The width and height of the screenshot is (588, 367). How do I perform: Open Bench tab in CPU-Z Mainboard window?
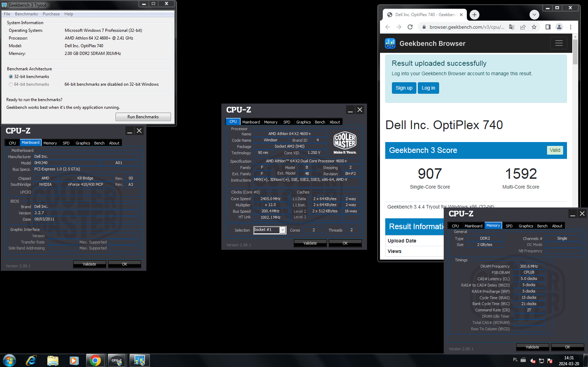[x=99, y=143]
